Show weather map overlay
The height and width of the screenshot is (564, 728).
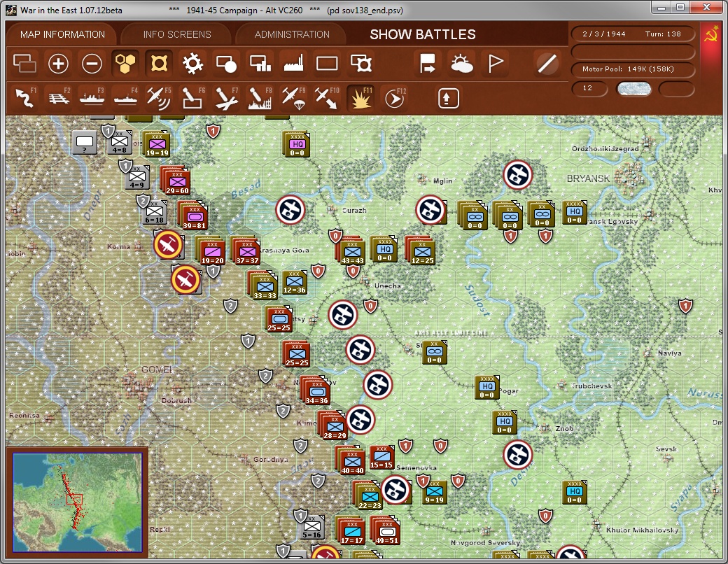[x=461, y=64]
